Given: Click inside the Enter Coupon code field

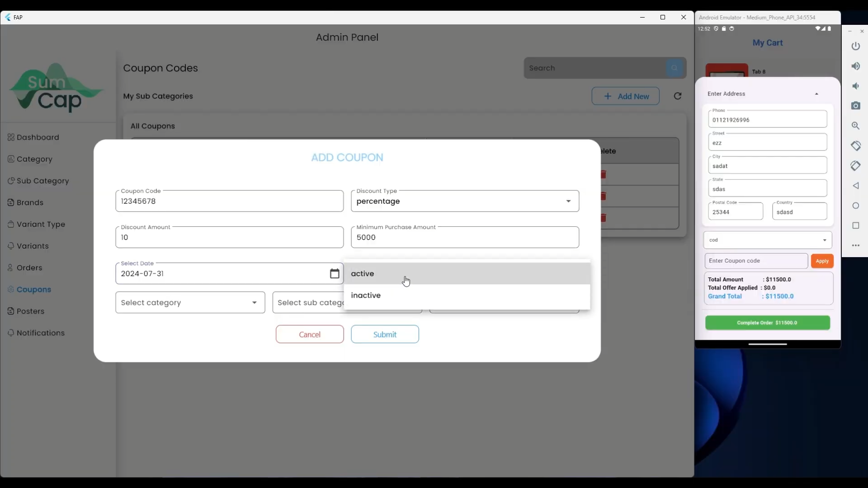Looking at the screenshot, I should (755, 261).
